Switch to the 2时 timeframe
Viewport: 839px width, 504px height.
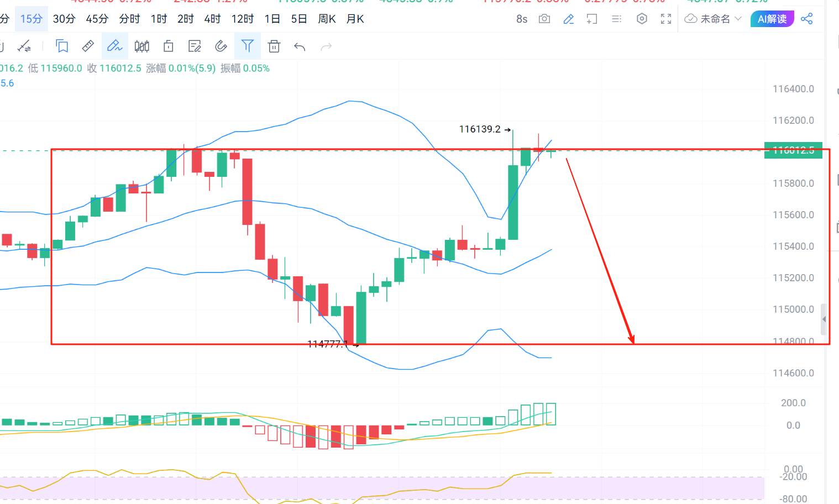click(x=185, y=19)
